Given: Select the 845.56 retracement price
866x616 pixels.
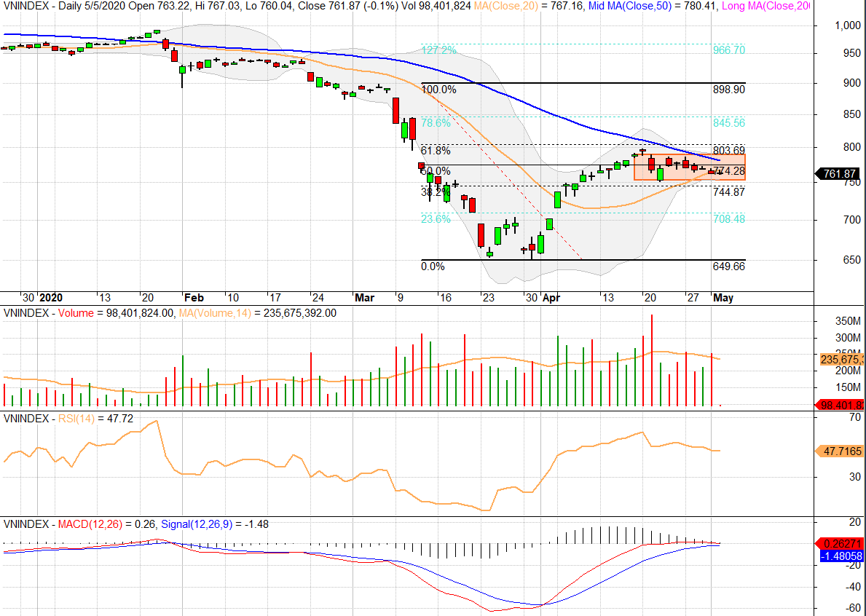Looking at the screenshot, I should 728,123.
